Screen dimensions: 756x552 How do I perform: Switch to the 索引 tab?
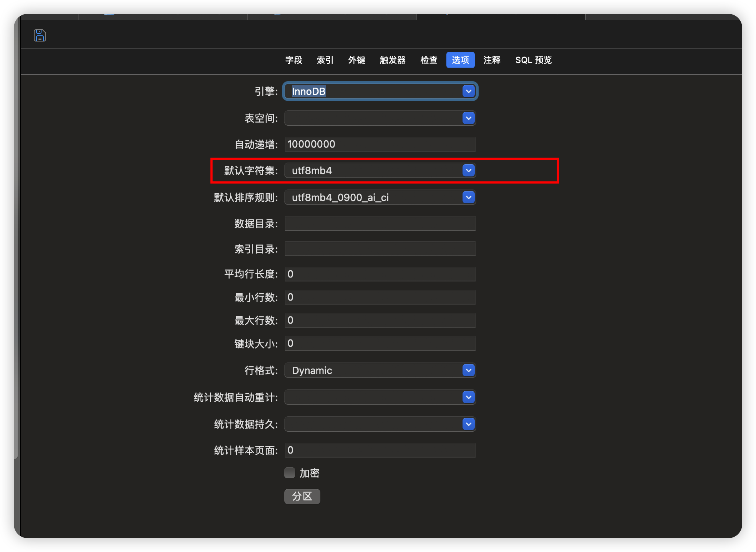click(325, 60)
